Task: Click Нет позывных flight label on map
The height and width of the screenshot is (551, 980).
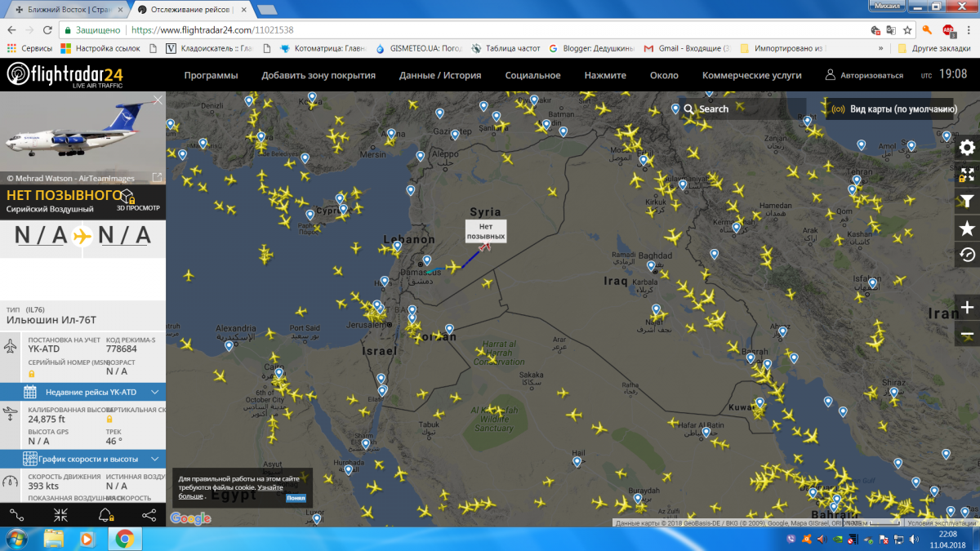Action: pyautogui.click(x=486, y=231)
